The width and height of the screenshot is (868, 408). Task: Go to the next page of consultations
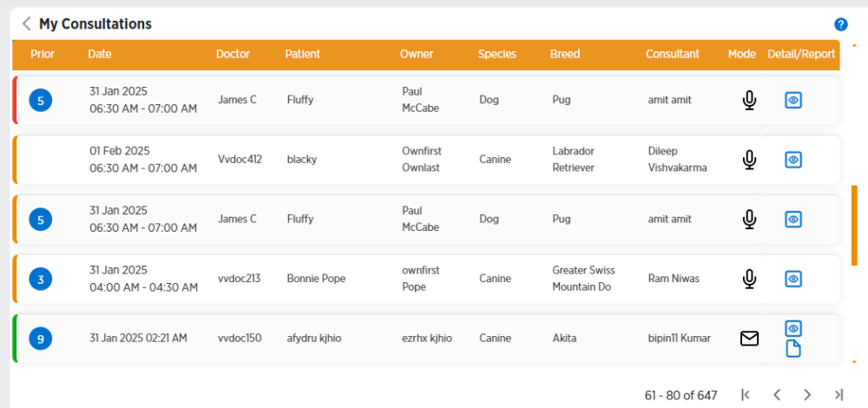pos(807,395)
